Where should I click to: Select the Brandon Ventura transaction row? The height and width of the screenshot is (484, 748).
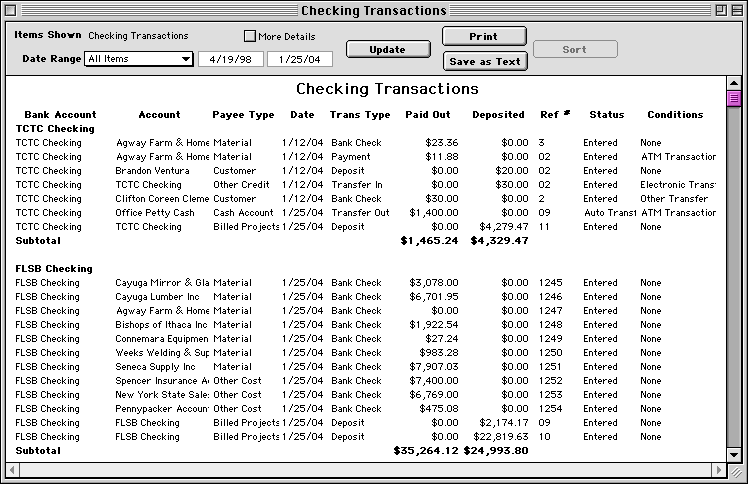pyautogui.click(x=360, y=171)
